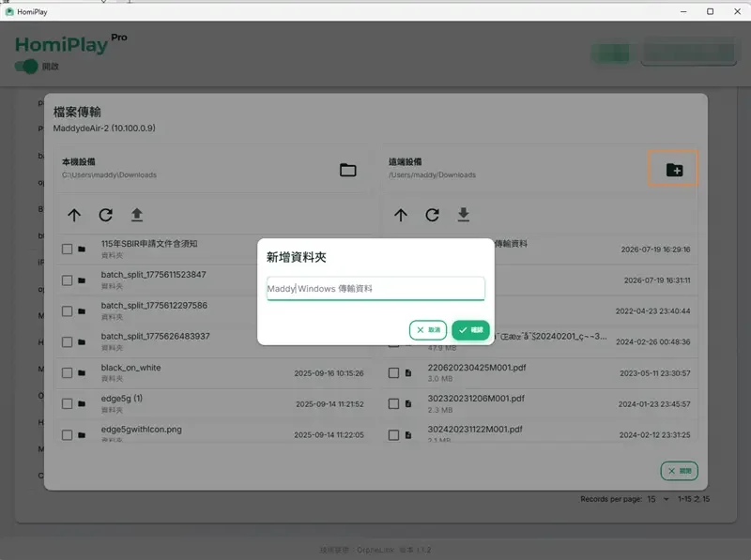Check the batch_split_1775611523847 checkbox
751x560 pixels.
tap(67, 280)
